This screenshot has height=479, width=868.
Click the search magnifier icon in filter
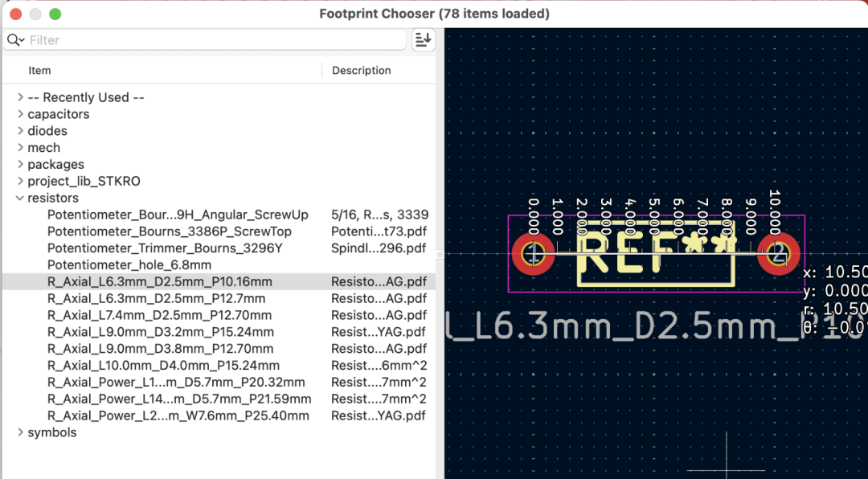[14, 40]
